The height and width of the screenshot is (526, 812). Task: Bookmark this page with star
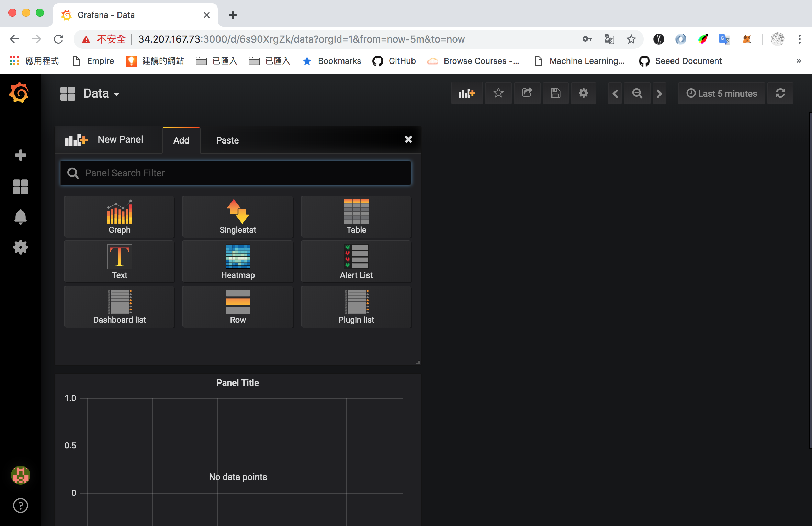click(631, 39)
